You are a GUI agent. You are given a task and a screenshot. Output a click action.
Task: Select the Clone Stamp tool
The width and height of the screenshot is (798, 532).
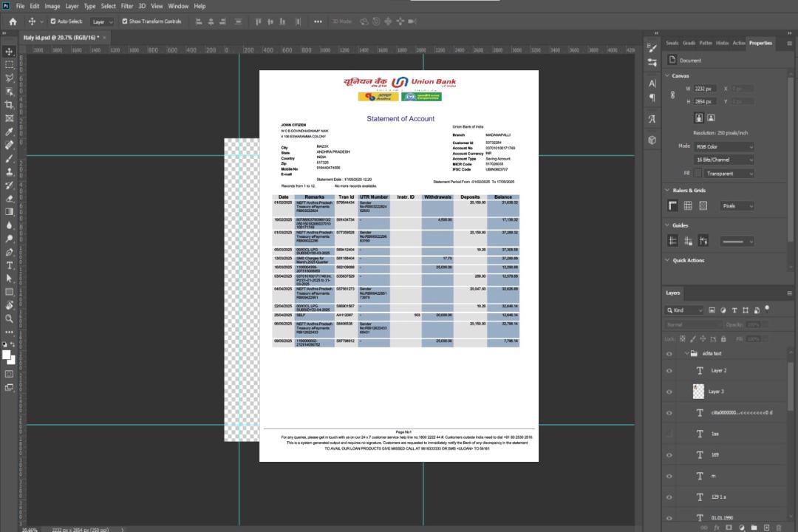9,172
